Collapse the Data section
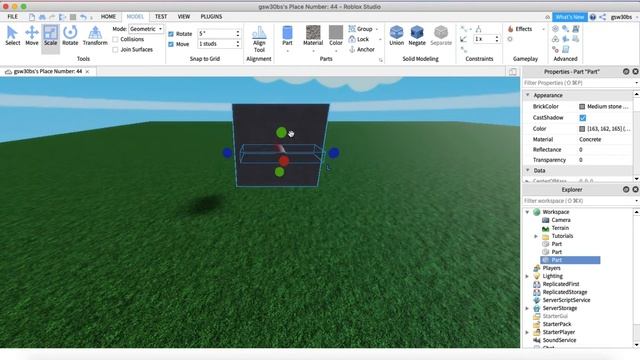Screen dimensions: 640x360 pyautogui.click(x=527, y=170)
